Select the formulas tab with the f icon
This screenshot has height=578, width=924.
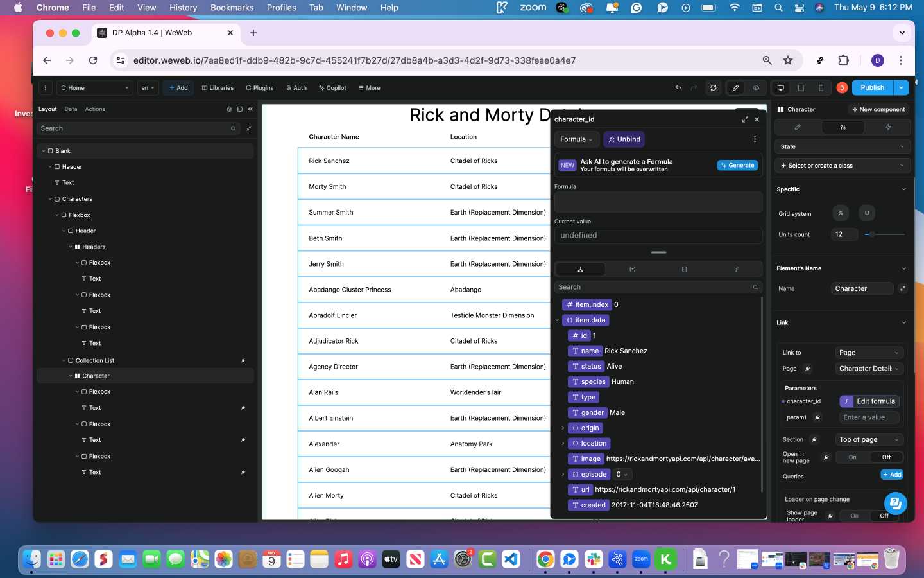point(736,270)
